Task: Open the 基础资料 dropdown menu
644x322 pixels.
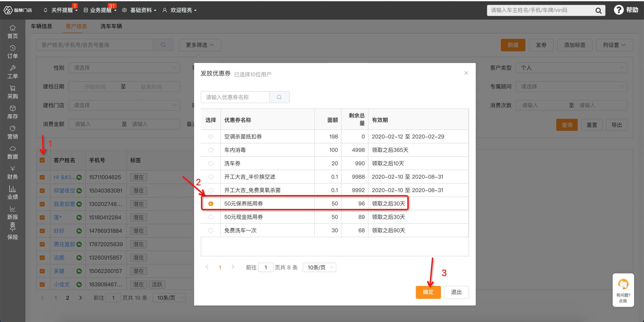Action: pyautogui.click(x=139, y=10)
